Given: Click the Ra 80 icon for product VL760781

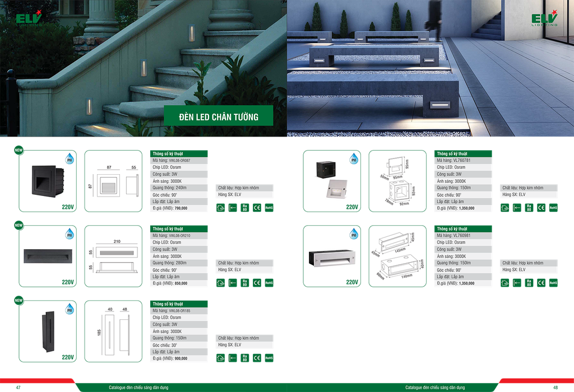Looking at the screenshot, I should point(529,208).
